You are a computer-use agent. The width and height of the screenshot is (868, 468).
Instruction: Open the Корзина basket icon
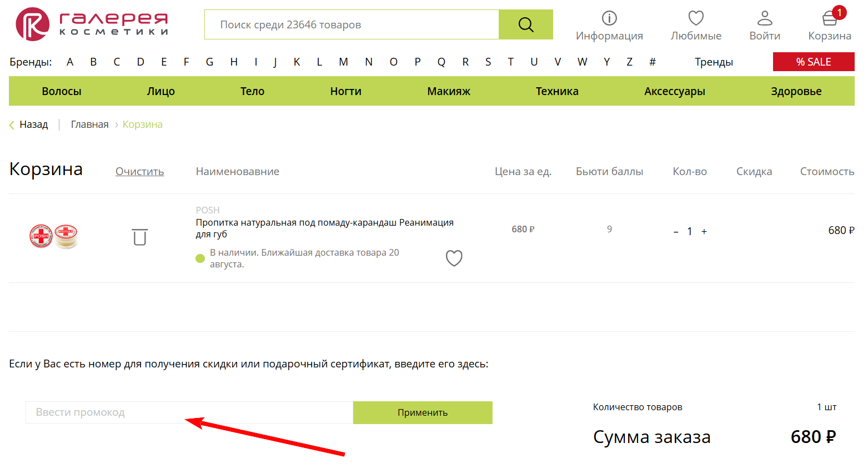pos(829,19)
